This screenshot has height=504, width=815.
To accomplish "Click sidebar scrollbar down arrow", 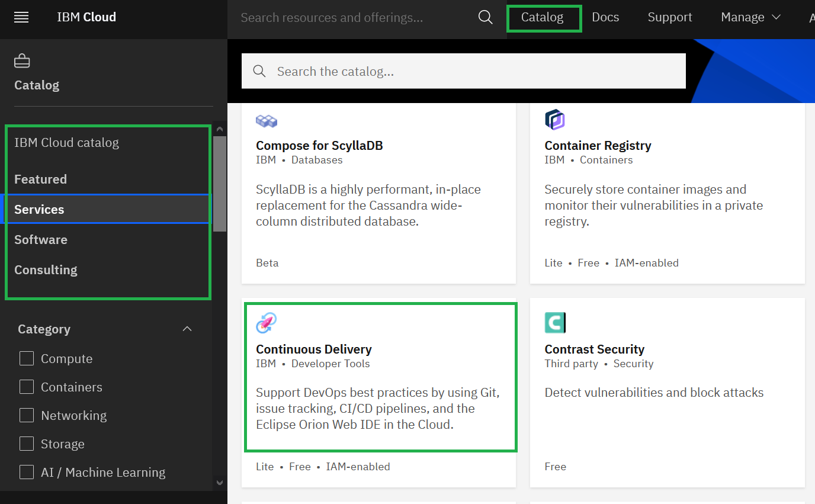I will 220,483.
